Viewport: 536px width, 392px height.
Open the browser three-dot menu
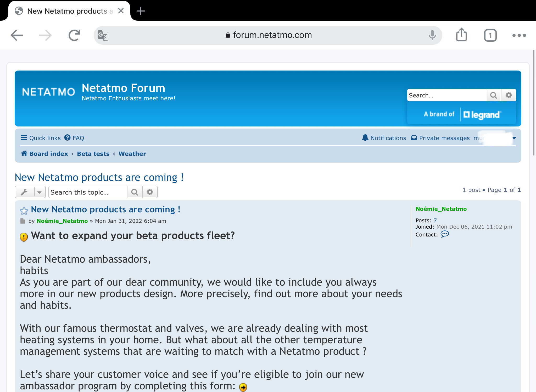pos(519,35)
